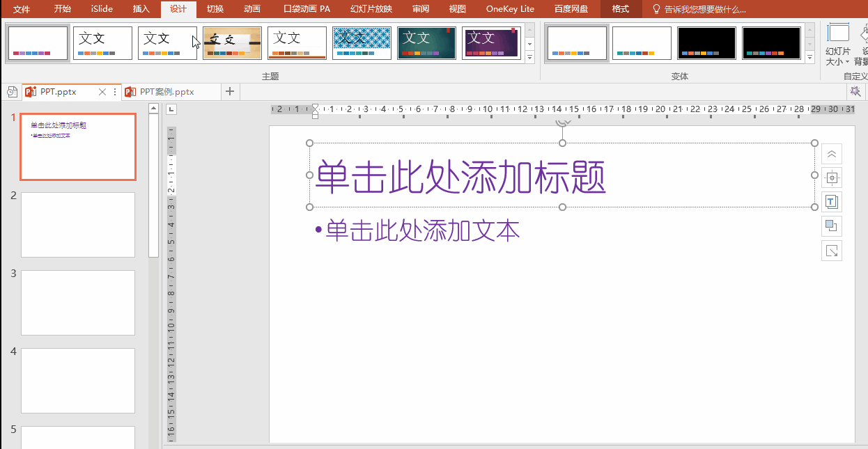
Task: Click the center-align object icon on right toolbar
Action: click(x=831, y=178)
